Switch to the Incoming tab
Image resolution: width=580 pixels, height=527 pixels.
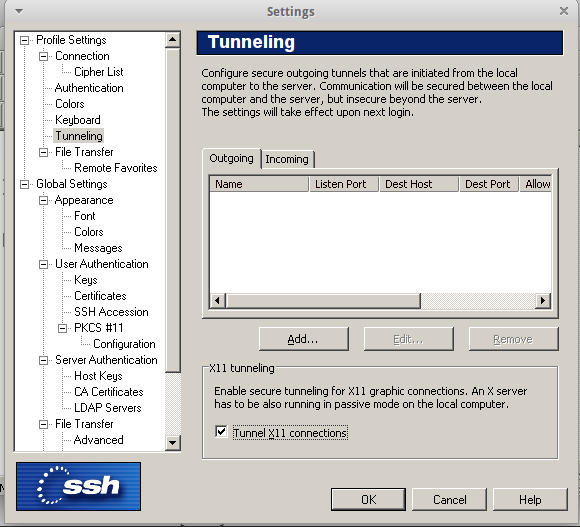[x=287, y=159]
